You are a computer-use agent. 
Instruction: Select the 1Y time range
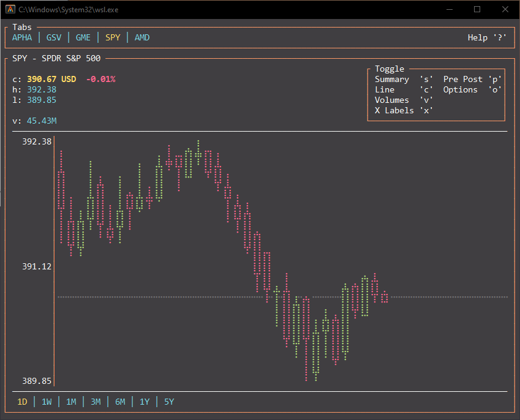pos(145,402)
